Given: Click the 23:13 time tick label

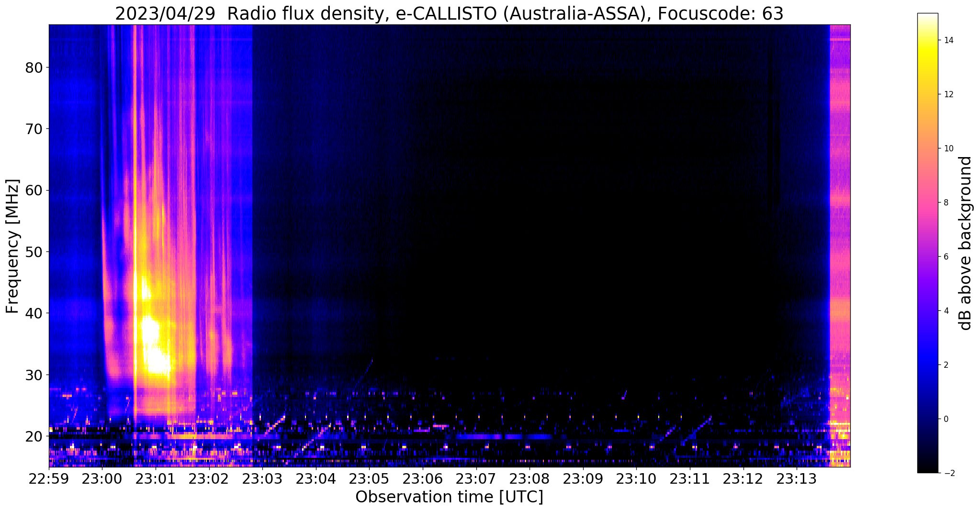Looking at the screenshot, I should 797,479.
